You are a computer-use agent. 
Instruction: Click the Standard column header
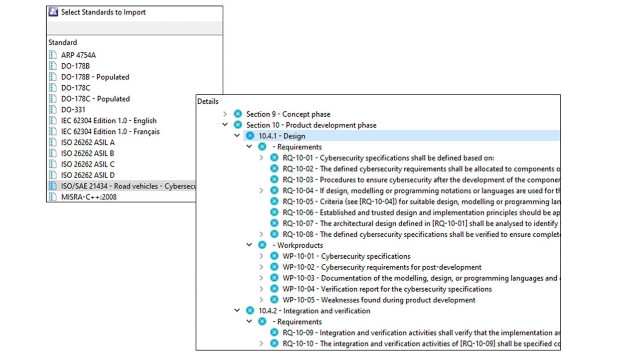coord(63,43)
